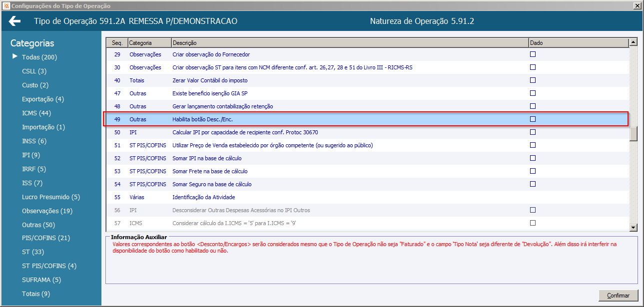Go back using the white arrow icon

(15, 21)
